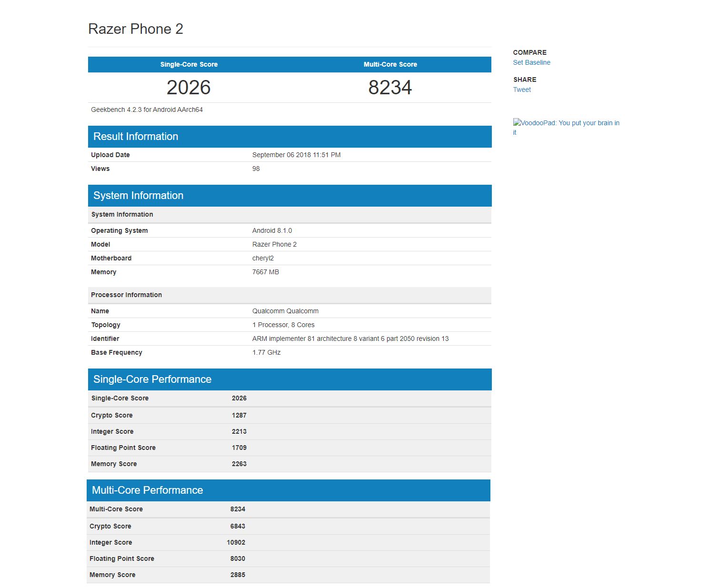Click the Result Information section heading
718x588 pixels.
coord(136,137)
